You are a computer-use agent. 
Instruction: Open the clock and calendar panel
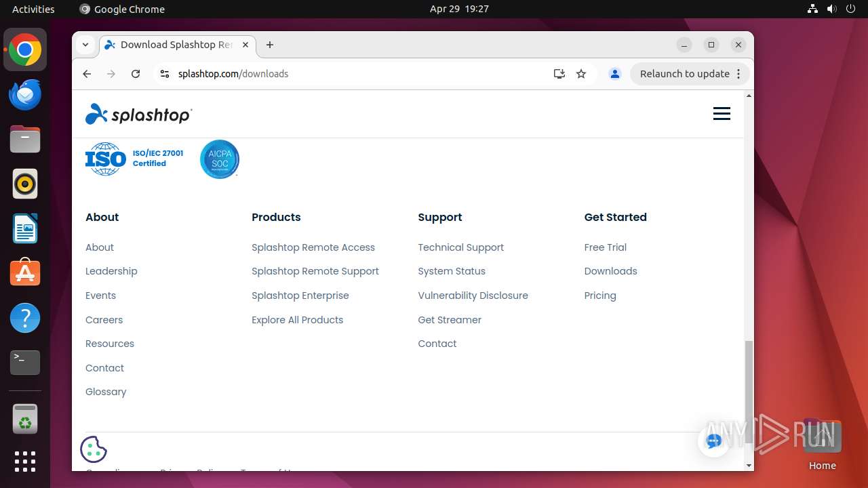(x=459, y=9)
